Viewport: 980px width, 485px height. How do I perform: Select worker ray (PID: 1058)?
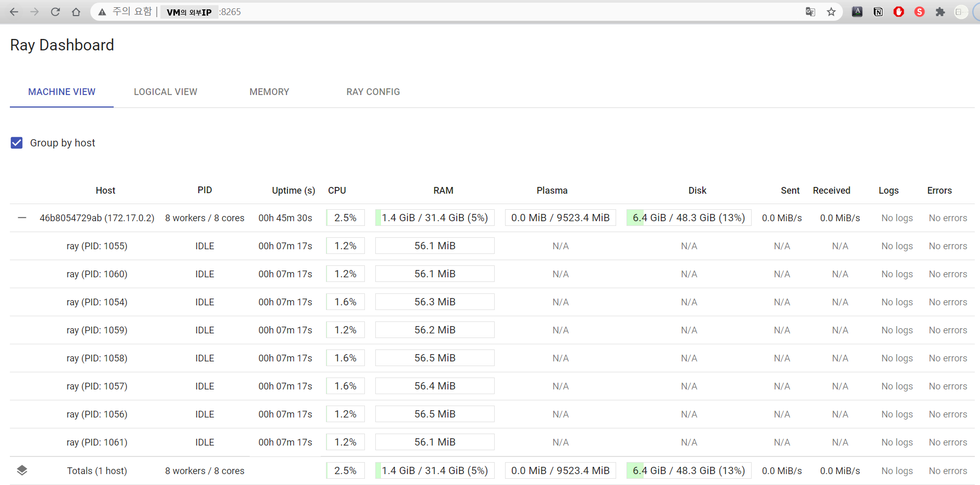[x=97, y=358]
